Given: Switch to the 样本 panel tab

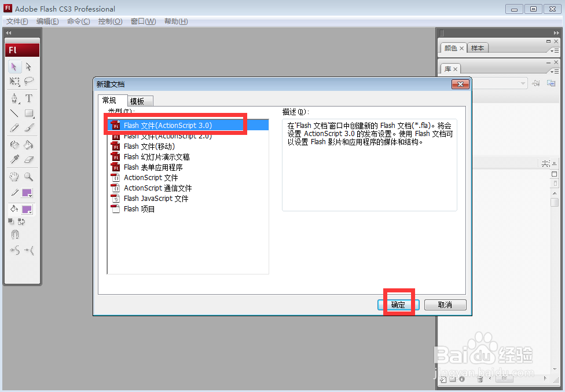Looking at the screenshot, I should tap(478, 48).
